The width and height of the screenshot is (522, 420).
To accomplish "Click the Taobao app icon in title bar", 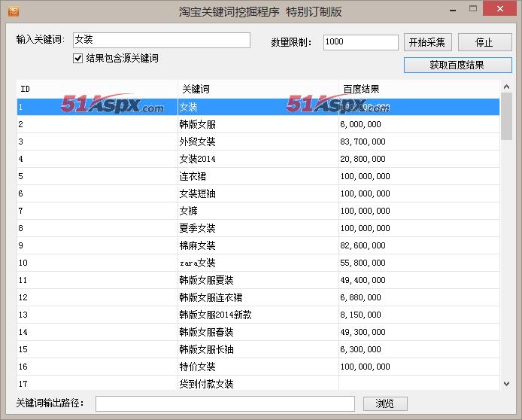I will 14,11.
